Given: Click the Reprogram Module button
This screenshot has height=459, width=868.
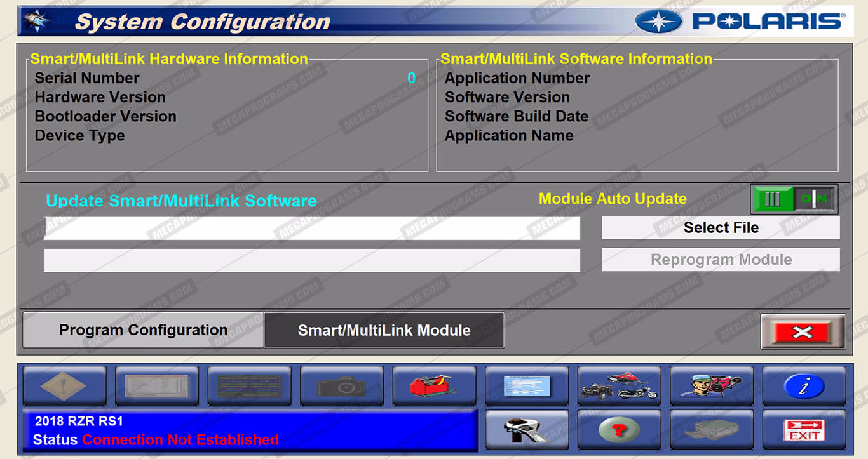Looking at the screenshot, I should pos(721,260).
